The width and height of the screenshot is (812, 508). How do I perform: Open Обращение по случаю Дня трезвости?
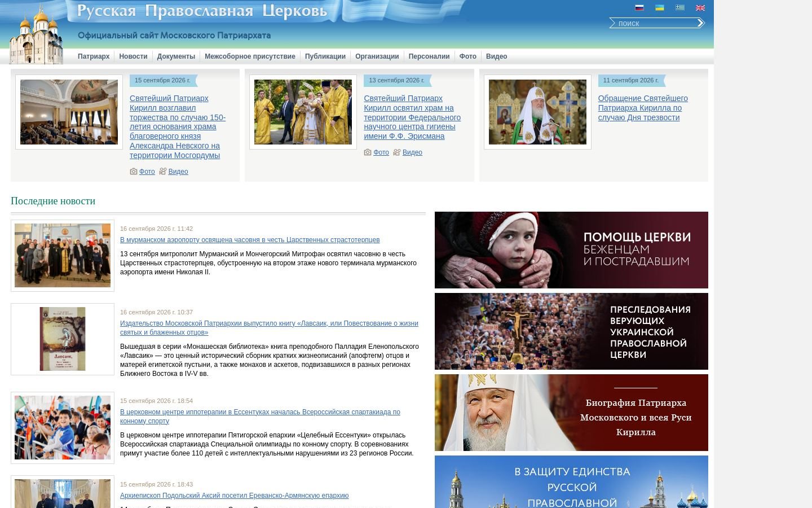coord(643,108)
